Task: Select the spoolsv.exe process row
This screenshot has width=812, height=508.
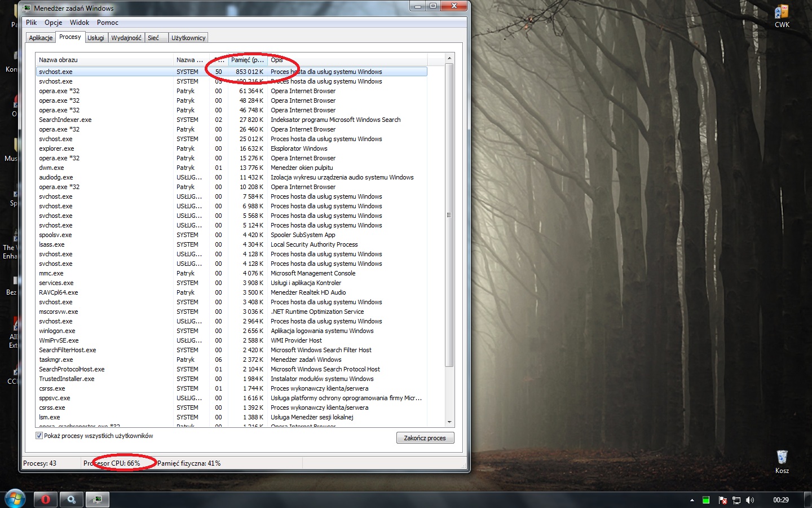Action: pos(231,235)
